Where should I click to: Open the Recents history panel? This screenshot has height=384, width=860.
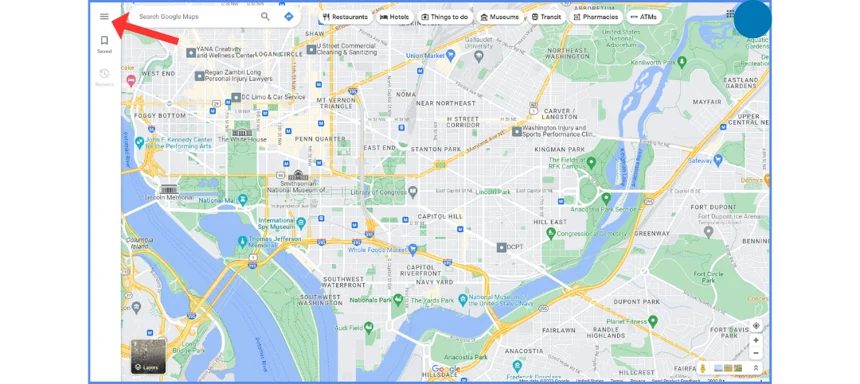(104, 77)
